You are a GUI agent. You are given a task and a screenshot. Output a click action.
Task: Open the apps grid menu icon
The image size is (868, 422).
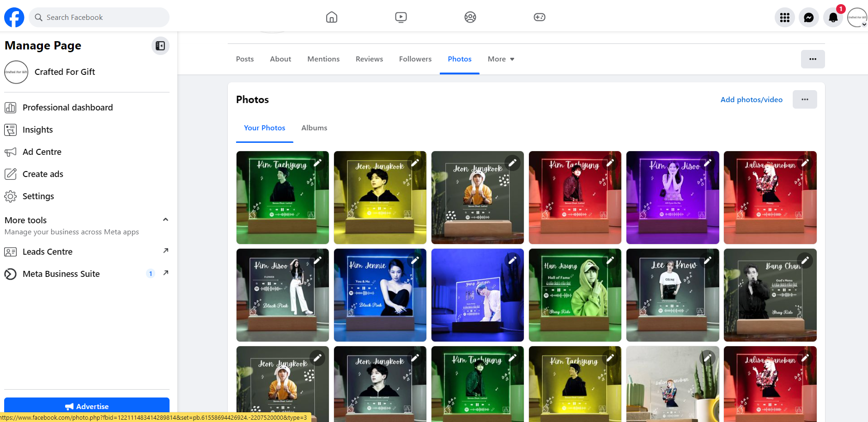pos(784,18)
